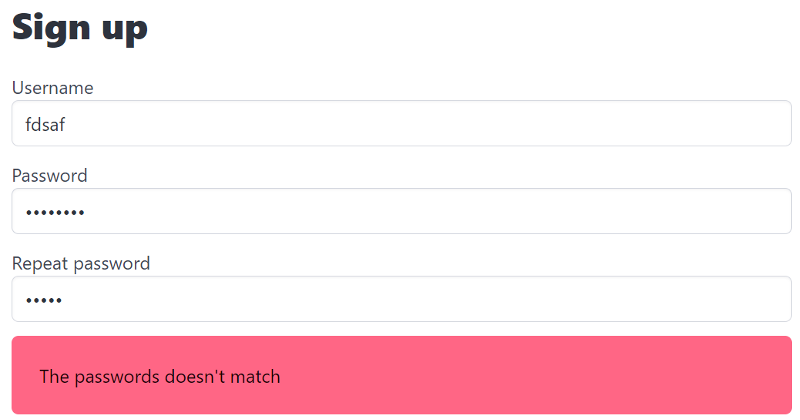Focus the Password input field
The height and width of the screenshot is (420, 800).
click(x=400, y=211)
